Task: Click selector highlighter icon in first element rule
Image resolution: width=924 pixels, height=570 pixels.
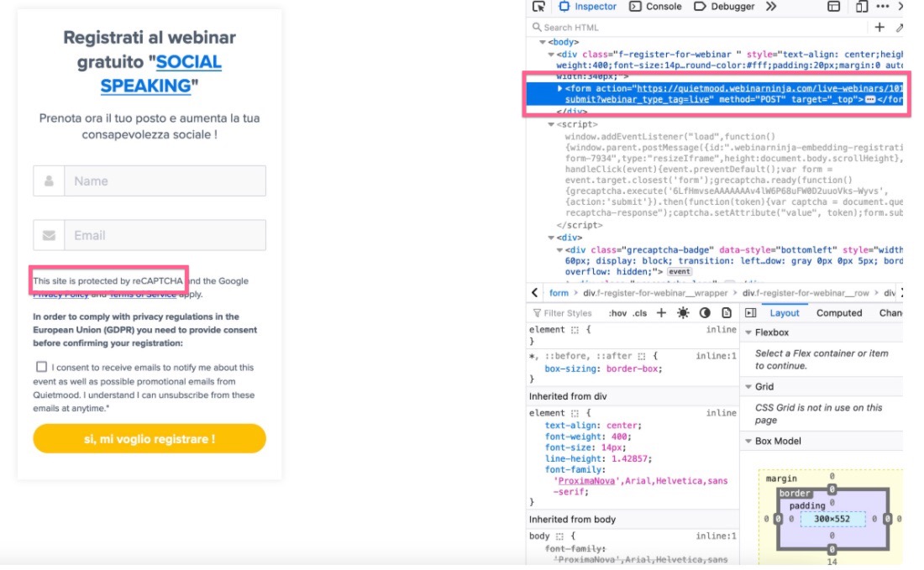Action: (x=575, y=331)
